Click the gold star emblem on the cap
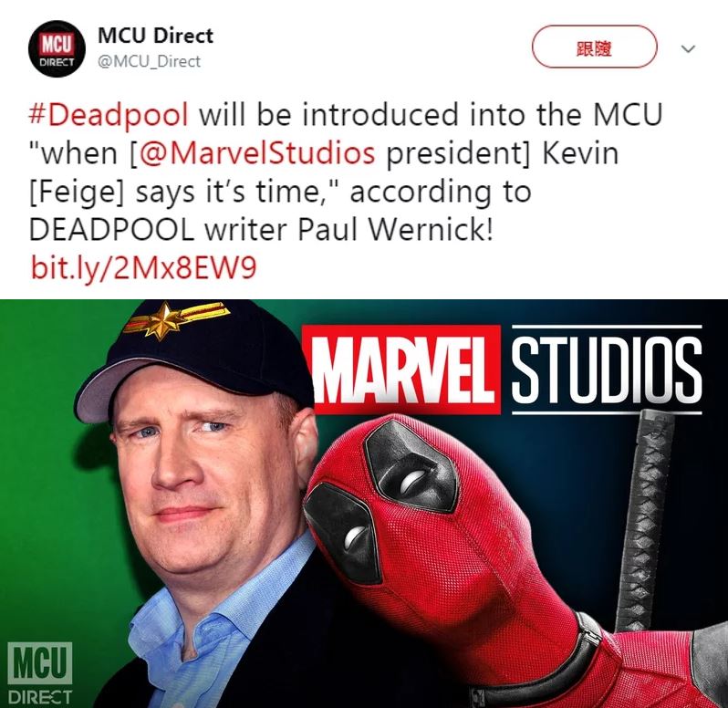This screenshot has height=708, width=728. point(161,320)
